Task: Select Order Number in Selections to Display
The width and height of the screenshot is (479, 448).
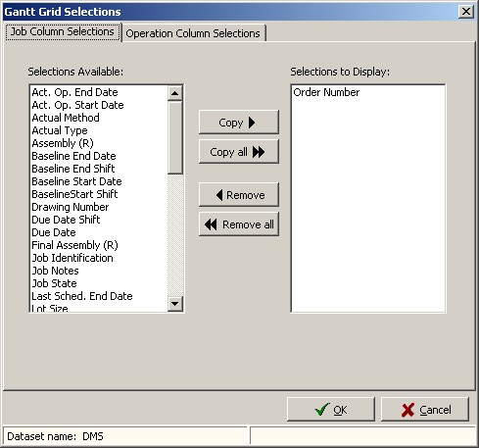Action: [x=326, y=92]
